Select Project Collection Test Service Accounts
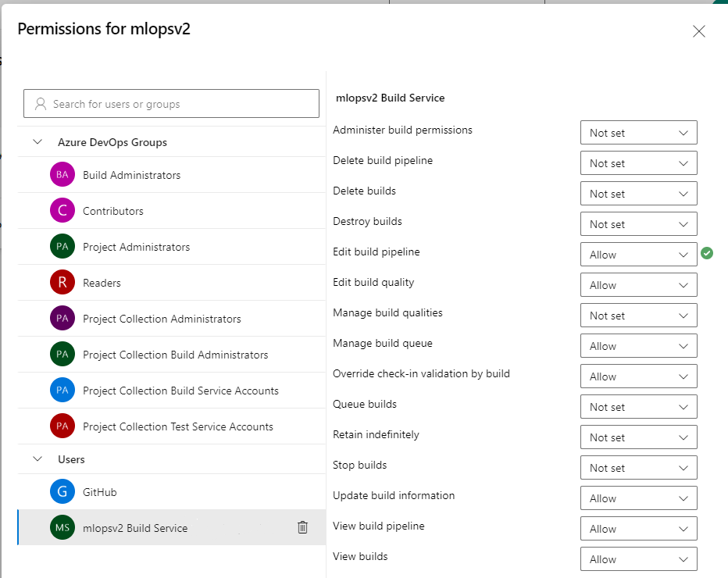728x578 pixels. [x=177, y=426]
